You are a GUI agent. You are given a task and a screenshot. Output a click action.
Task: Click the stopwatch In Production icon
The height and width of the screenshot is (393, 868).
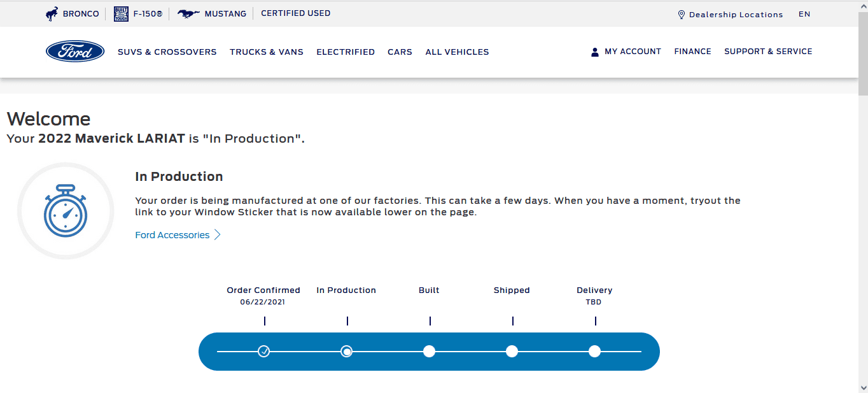point(66,211)
